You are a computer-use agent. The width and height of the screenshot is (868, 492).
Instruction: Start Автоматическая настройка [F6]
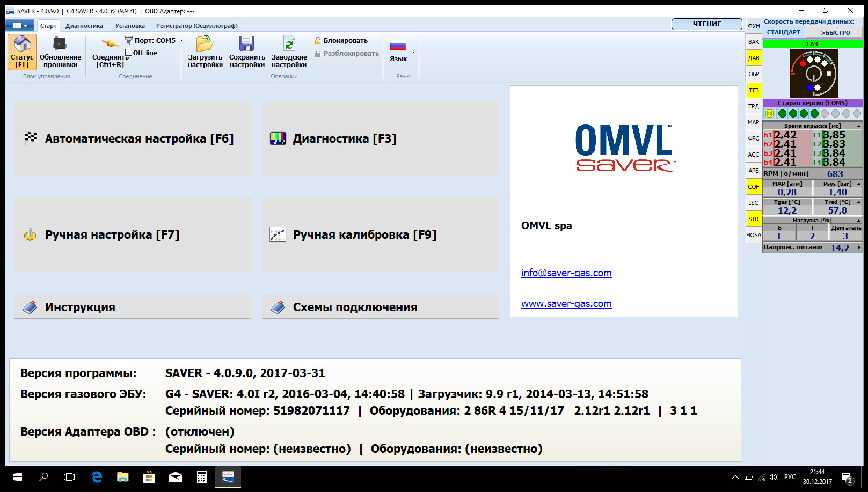coord(133,138)
